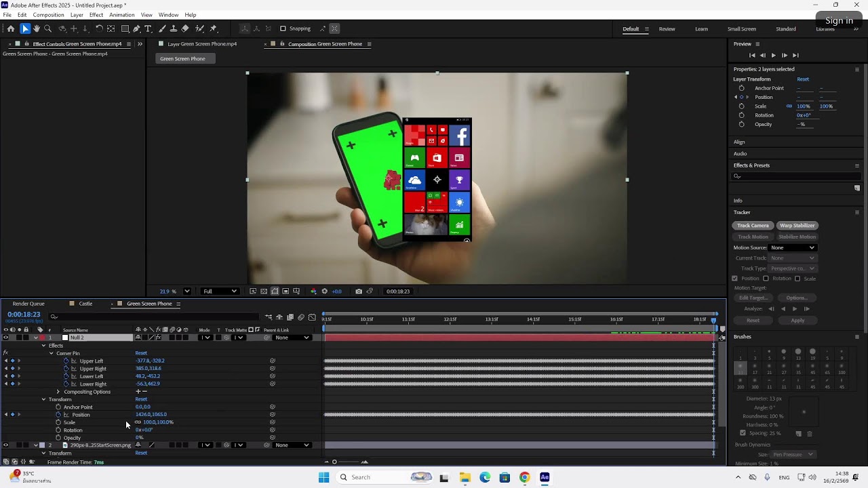Image resolution: width=868 pixels, height=488 pixels.
Task: Open the Composition menu
Action: (48, 15)
